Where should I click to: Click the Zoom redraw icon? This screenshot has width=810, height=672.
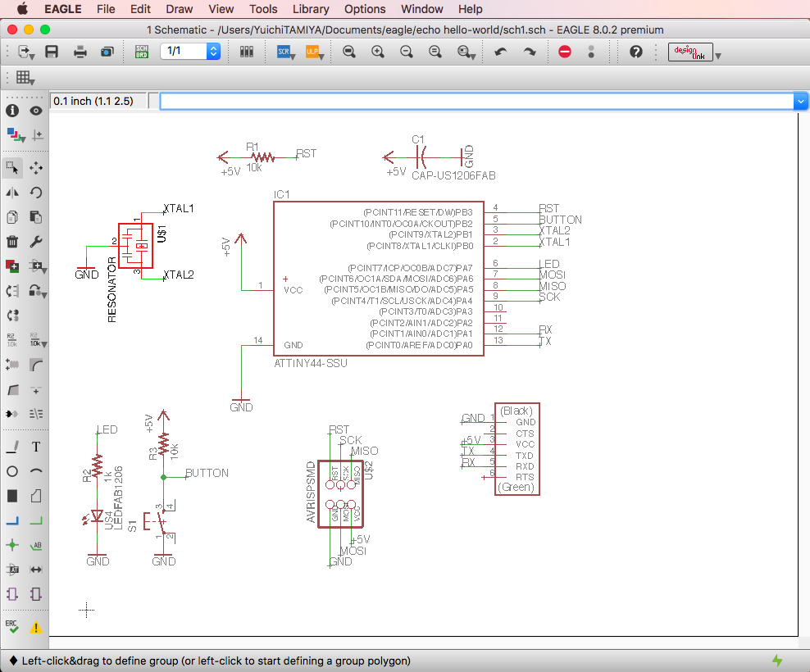(435, 52)
